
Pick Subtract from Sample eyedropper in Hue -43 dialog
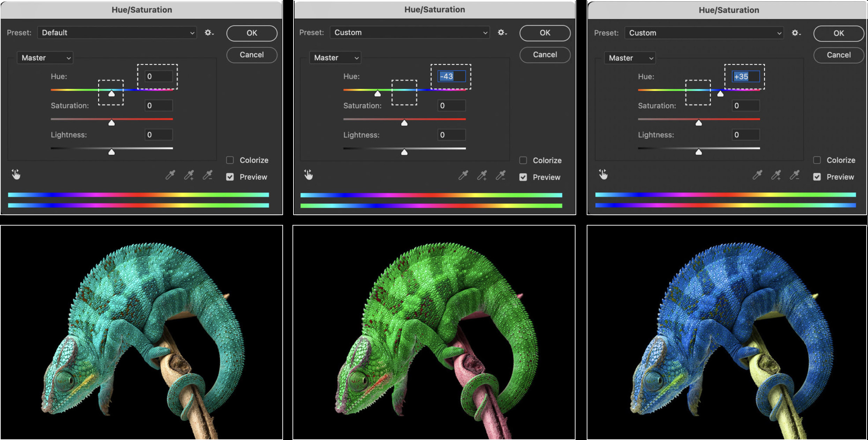pos(500,175)
